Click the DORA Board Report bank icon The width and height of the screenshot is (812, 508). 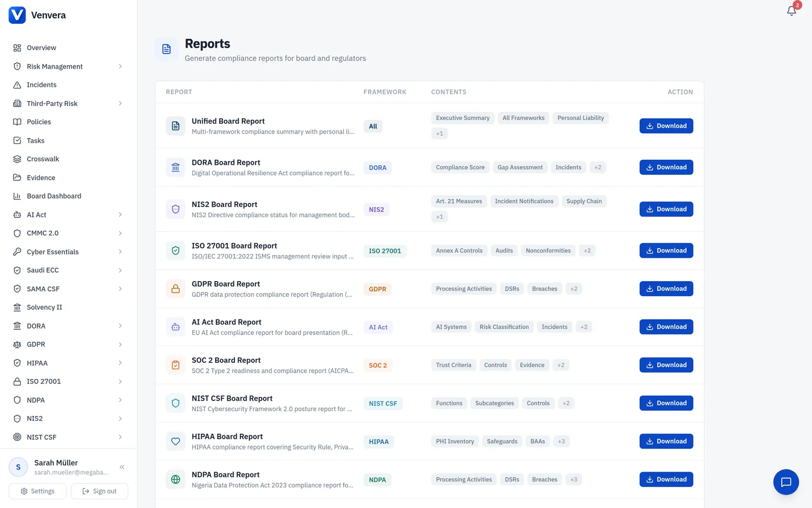pos(175,167)
